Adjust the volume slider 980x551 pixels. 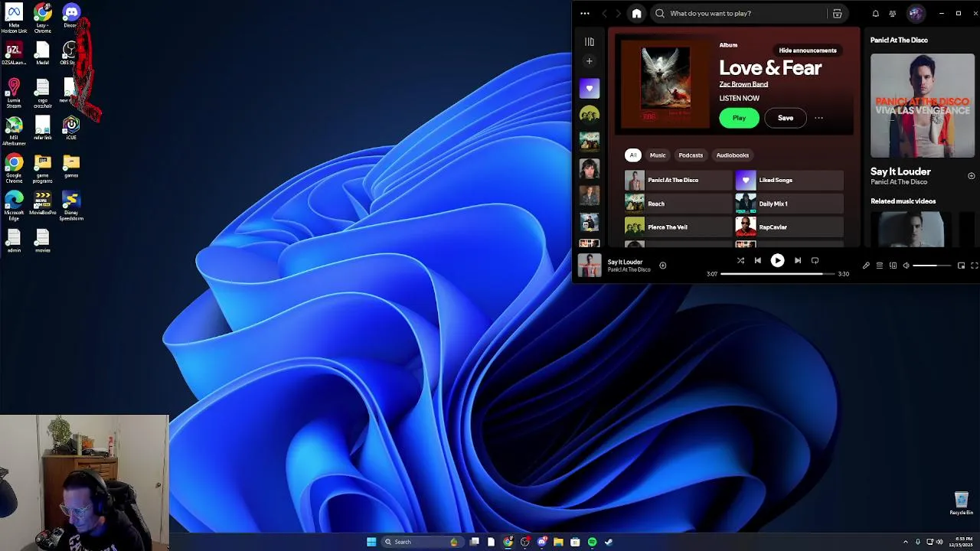tap(932, 266)
